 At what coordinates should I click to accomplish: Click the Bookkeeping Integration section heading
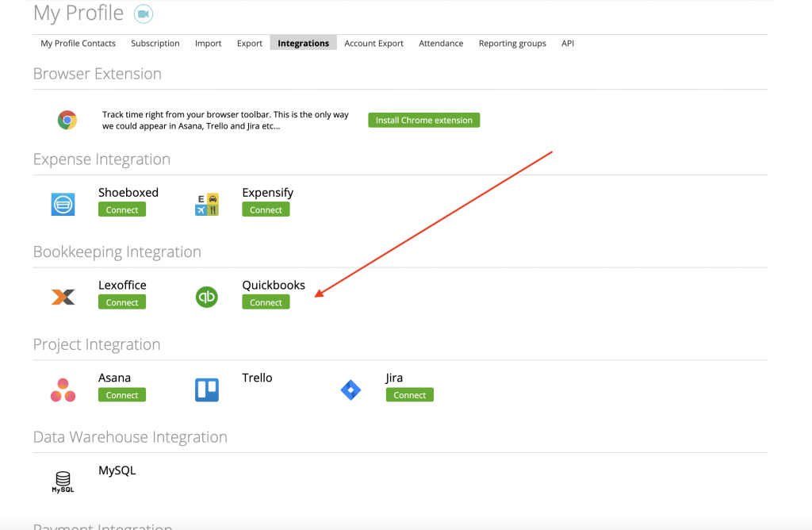pos(117,252)
